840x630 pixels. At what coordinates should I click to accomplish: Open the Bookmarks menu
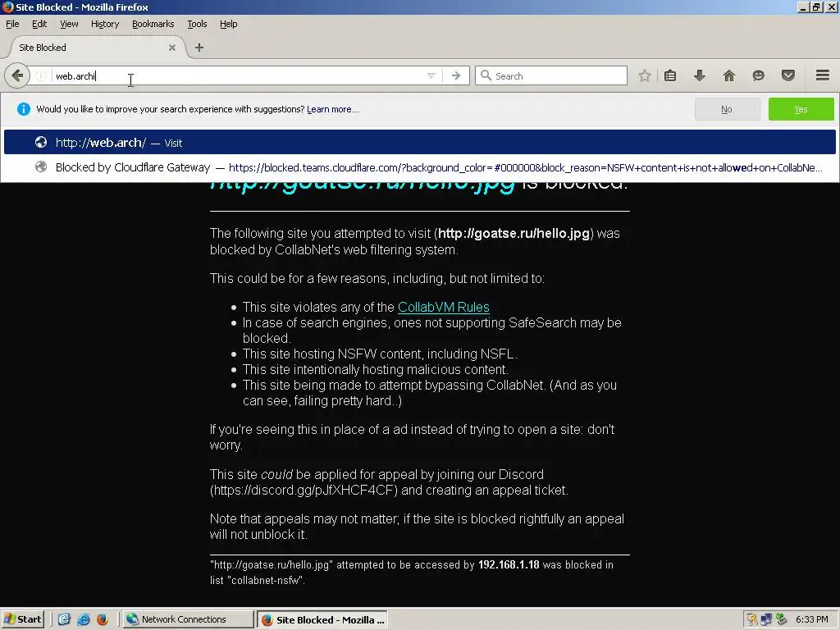pyautogui.click(x=153, y=24)
